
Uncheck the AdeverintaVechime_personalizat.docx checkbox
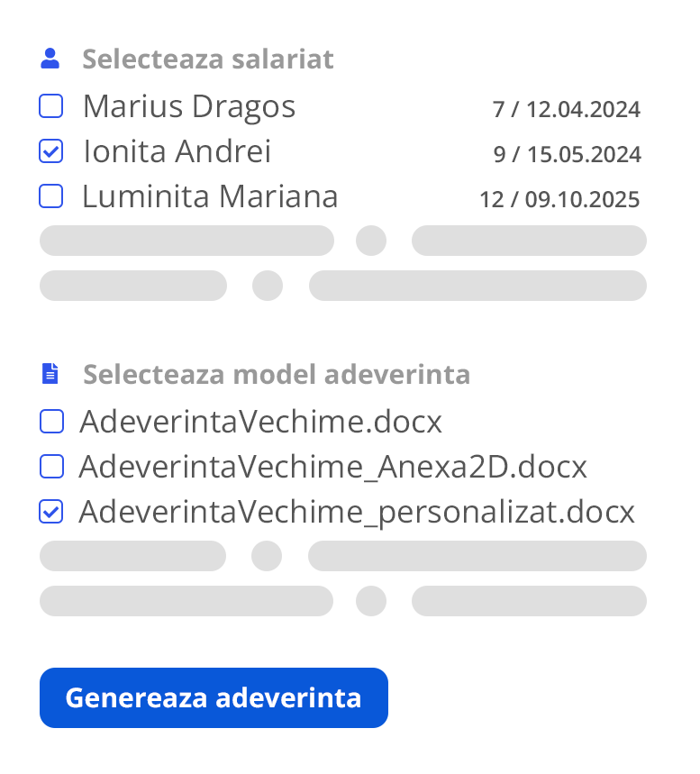tap(51, 512)
